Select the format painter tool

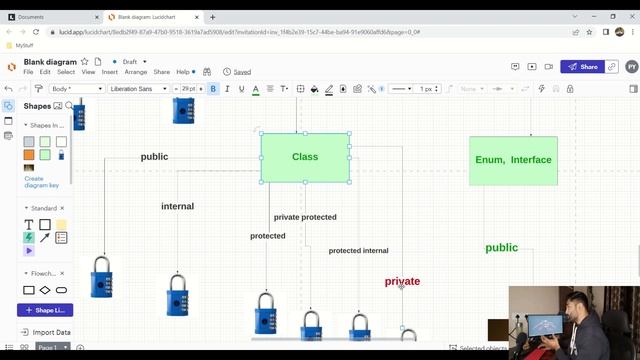[x=38, y=89]
